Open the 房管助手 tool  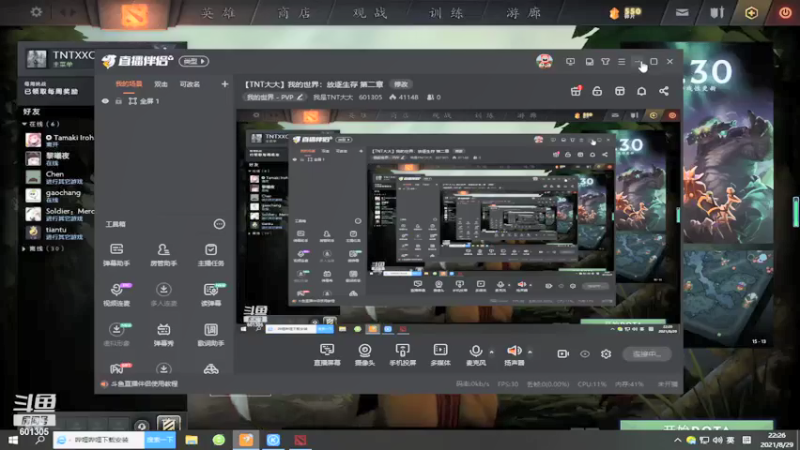pos(163,255)
